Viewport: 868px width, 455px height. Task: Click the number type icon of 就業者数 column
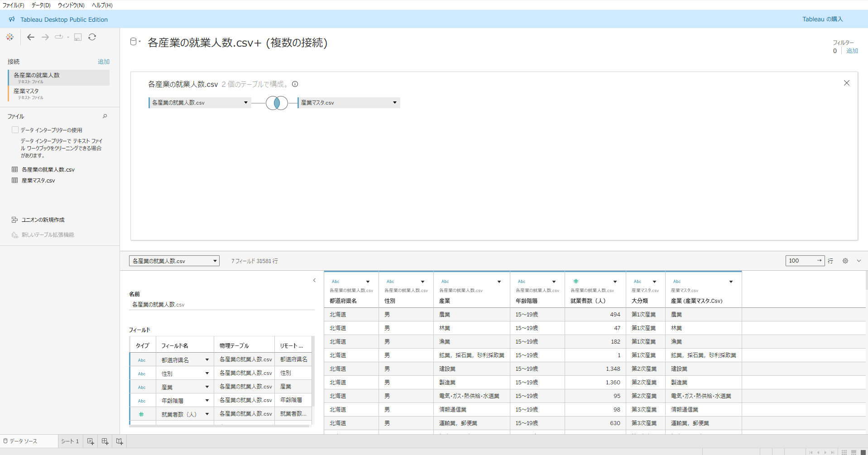point(576,282)
